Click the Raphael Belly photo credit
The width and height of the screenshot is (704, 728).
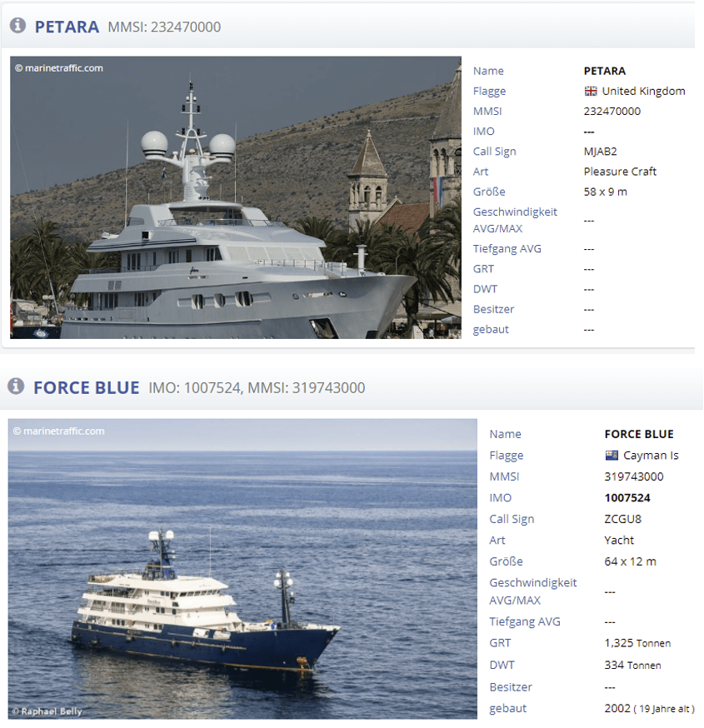click(x=47, y=711)
